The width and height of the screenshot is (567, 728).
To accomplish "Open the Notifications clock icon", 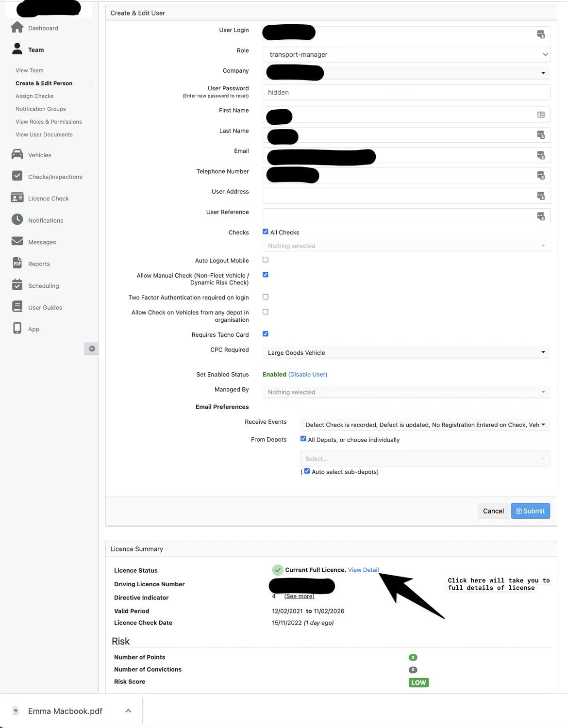I will coord(17,219).
